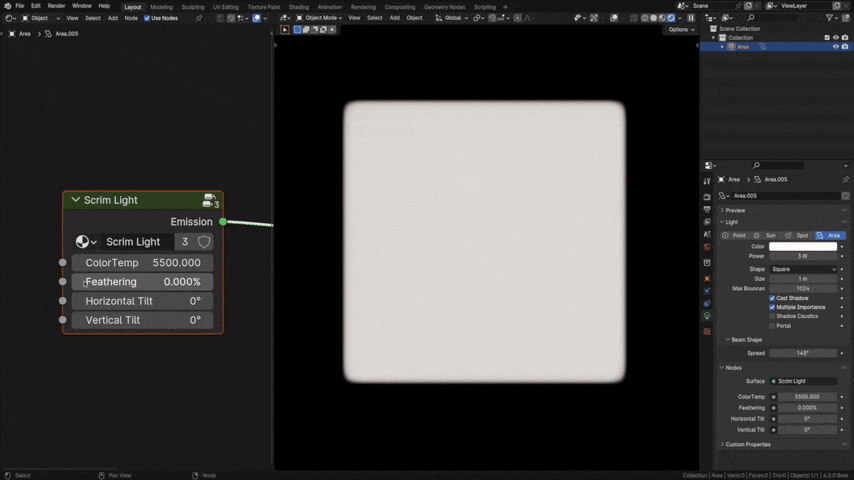
Task: Open the Tool properties tab
Action: point(707,181)
